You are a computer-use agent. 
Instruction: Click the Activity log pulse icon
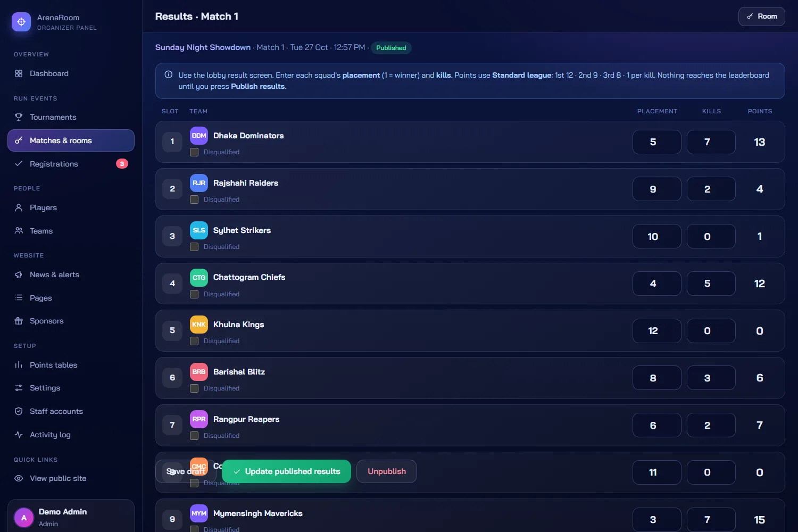19,435
